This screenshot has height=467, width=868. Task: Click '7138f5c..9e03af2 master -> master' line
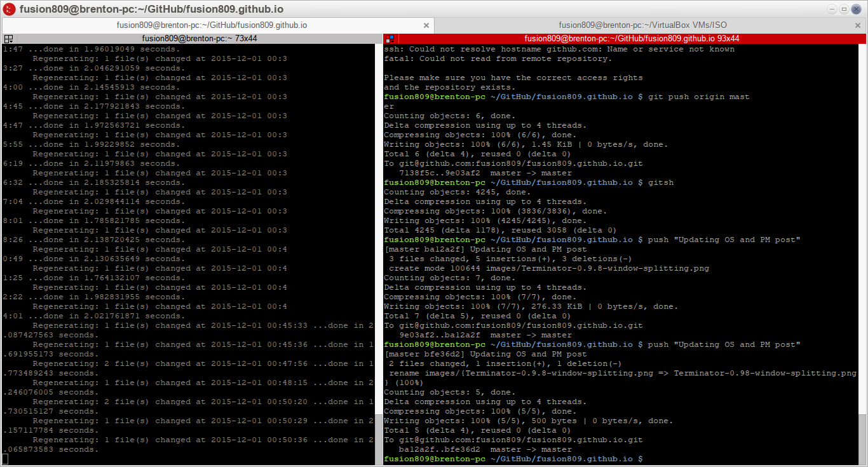pos(485,173)
